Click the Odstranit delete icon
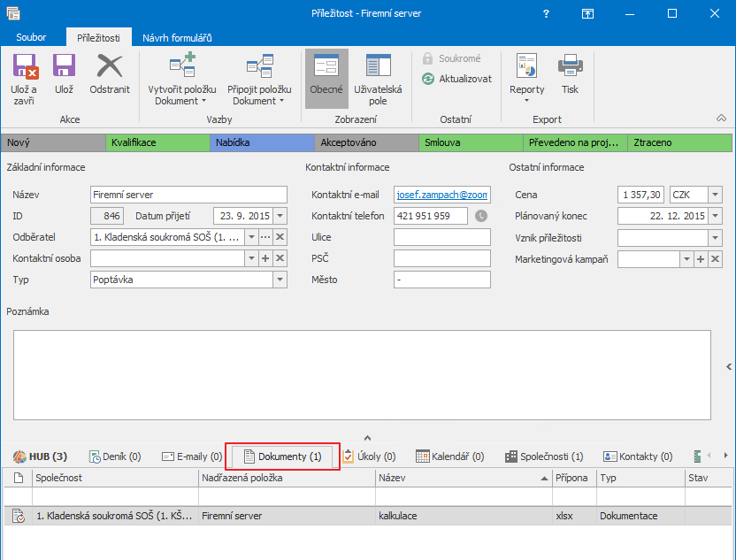736x560 pixels. 110,65
